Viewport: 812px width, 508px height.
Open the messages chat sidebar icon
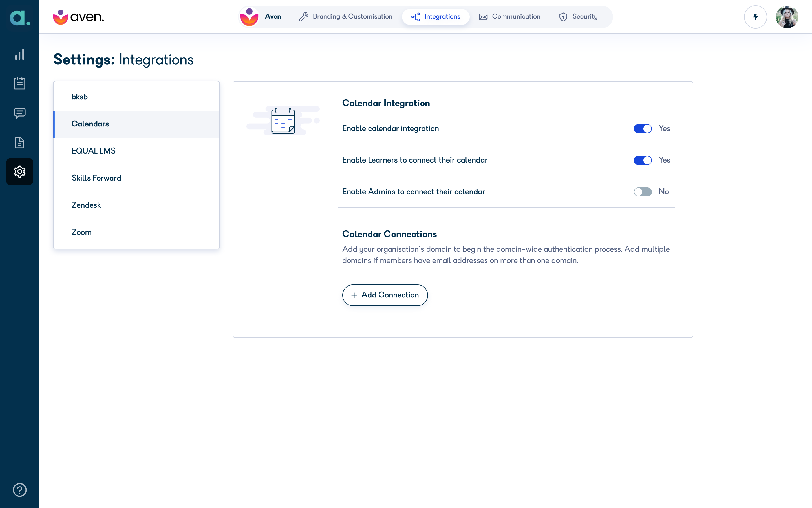[19, 113]
